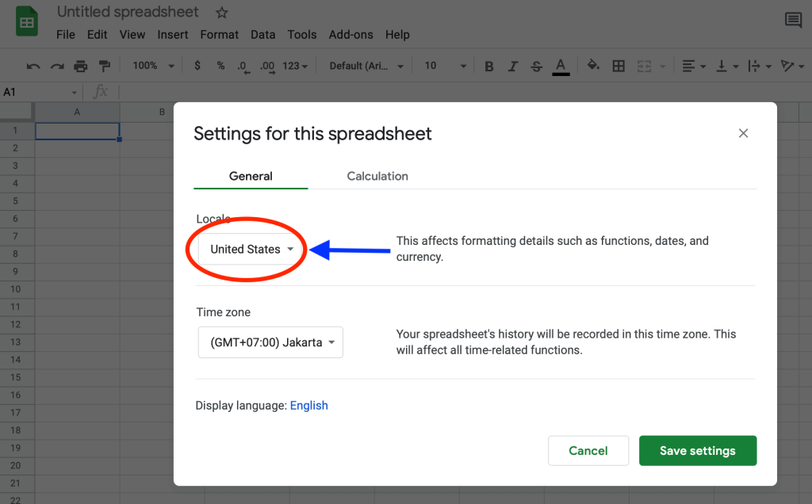Open the Time zone dropdown for Jakarta
The image size is (812, 504).
(270, 342)
